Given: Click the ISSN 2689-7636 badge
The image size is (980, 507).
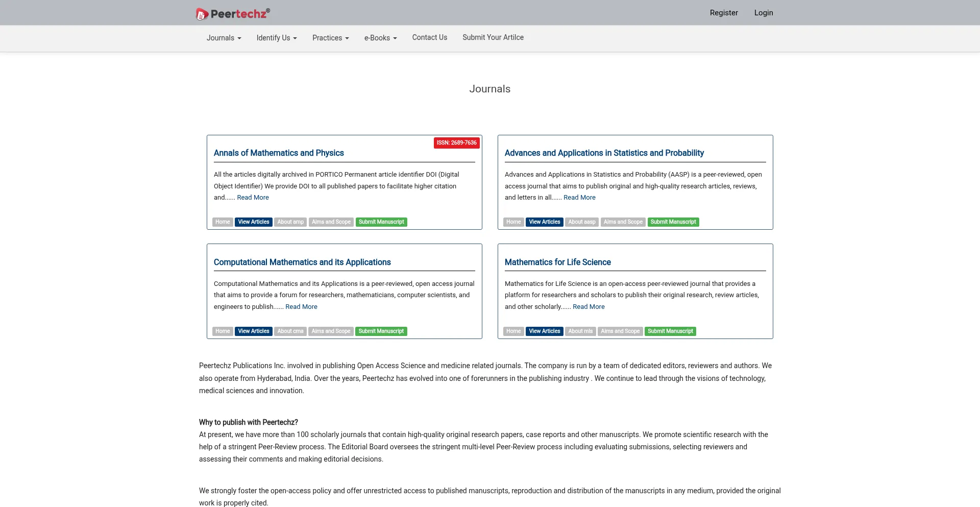Looking at the screenshot, I should pos(456,143).
